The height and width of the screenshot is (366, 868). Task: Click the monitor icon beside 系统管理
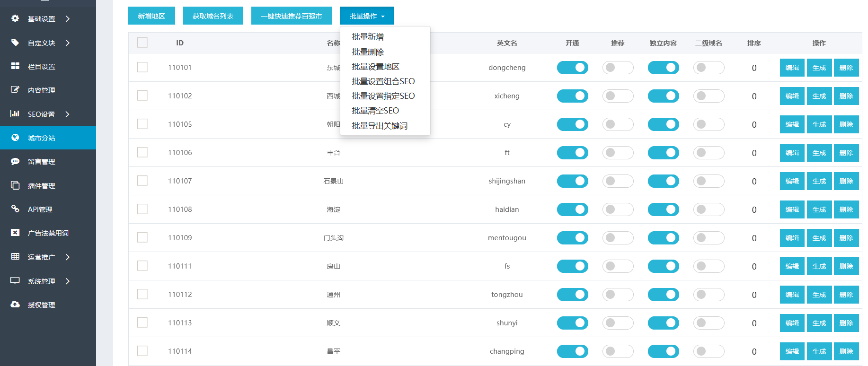(x=15, y=281)
